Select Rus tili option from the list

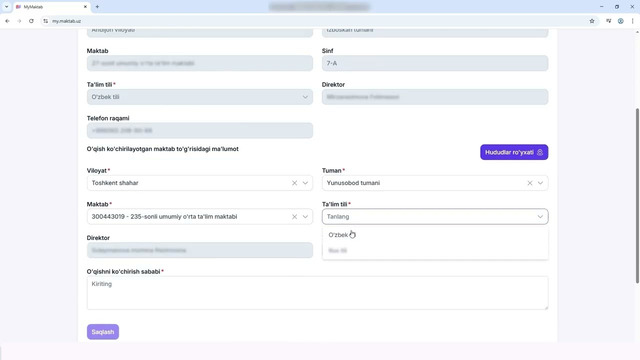[x=435, y=251]
